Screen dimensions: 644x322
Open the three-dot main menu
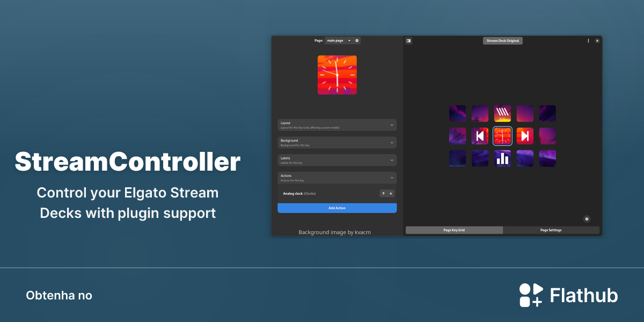click(588, 40)
